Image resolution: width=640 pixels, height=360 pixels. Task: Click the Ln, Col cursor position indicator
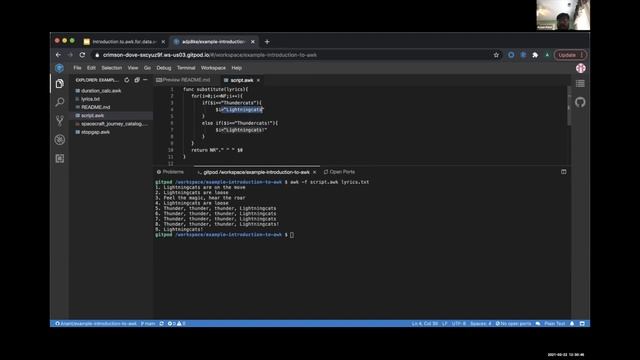point(424,324)
